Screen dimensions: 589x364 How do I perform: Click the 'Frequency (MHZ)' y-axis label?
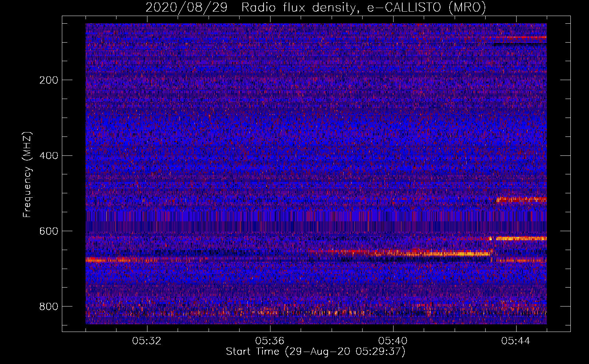27,174
